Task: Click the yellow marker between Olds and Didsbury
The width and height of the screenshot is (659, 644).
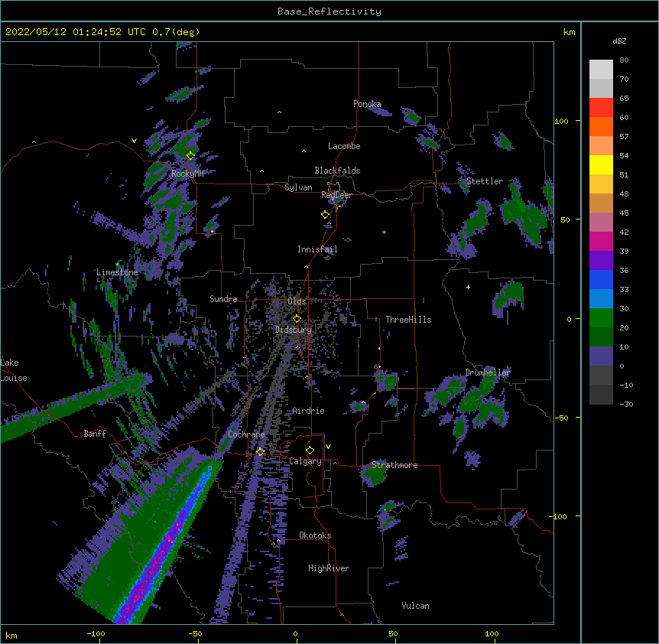Action: 297,319
